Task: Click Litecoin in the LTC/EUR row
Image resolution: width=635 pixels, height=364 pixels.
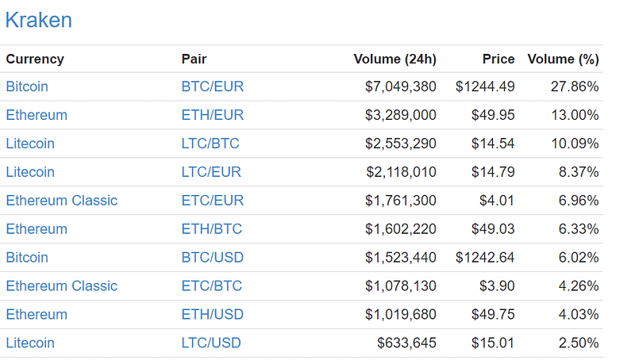Action: click(30, 172)
